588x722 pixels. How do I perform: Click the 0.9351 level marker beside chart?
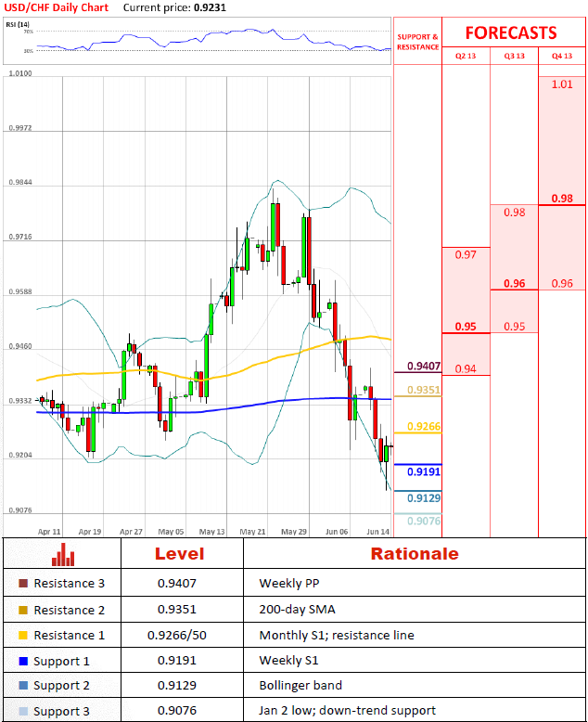[x=424, y=390]
